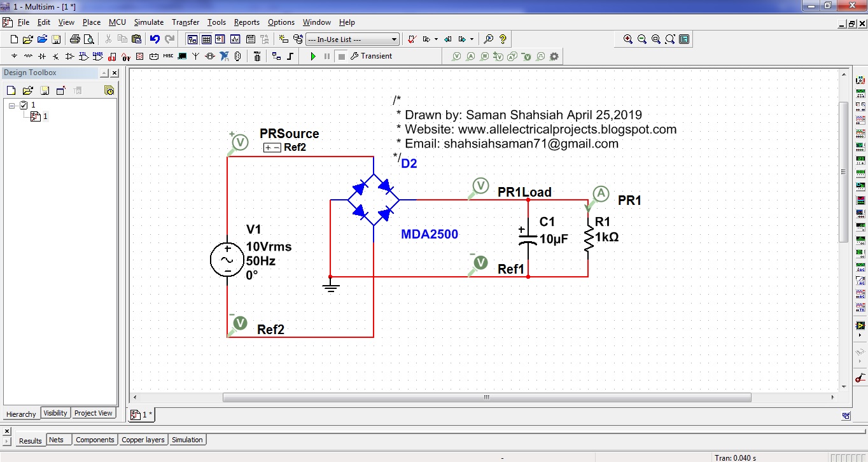Click the Transient analysis button

372,56
